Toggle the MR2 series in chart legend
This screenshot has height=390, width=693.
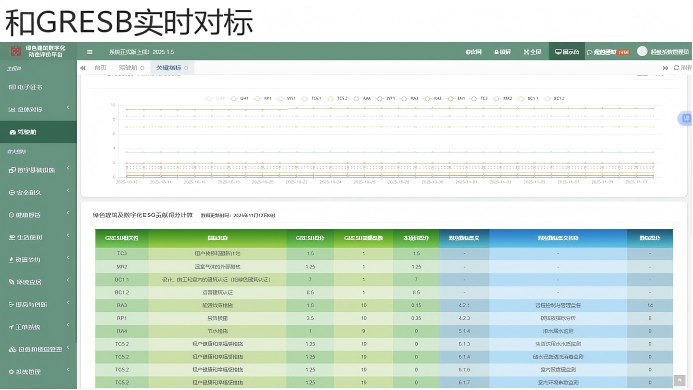pyautogui.click(x=503, y=99)
